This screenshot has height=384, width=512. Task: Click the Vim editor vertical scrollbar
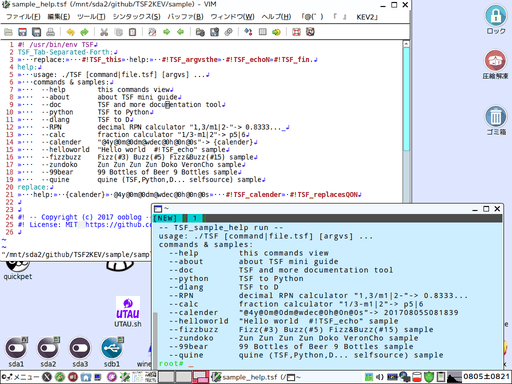click(x=406, y=122)
